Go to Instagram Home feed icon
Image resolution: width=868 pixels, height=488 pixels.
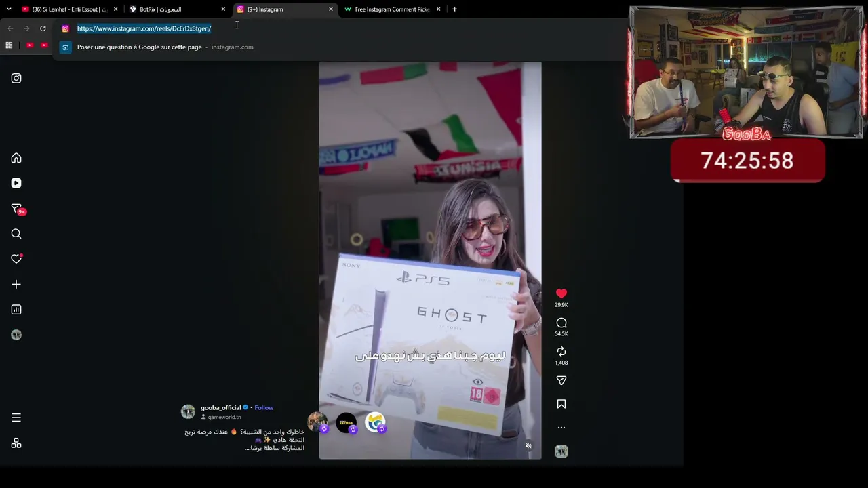pos(16,158)
